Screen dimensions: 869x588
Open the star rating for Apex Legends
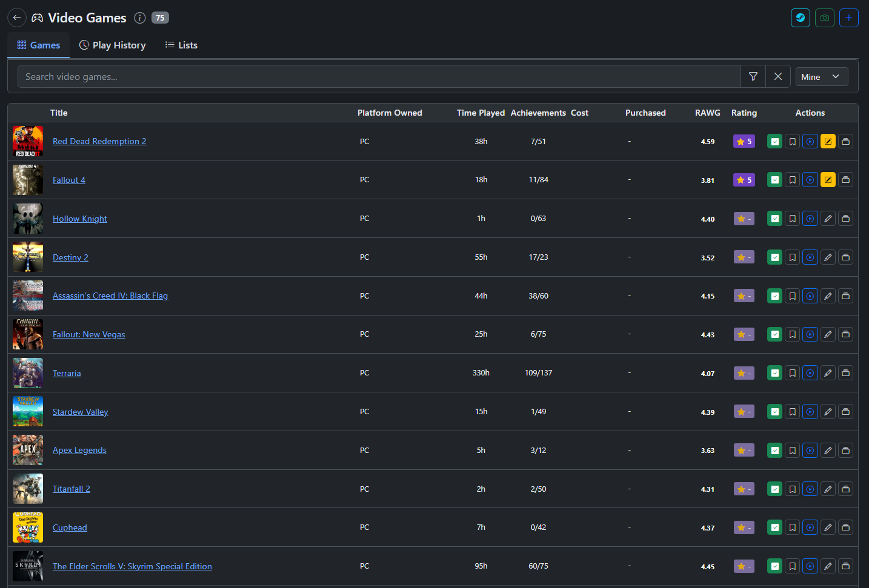click(x=744, y=451)
